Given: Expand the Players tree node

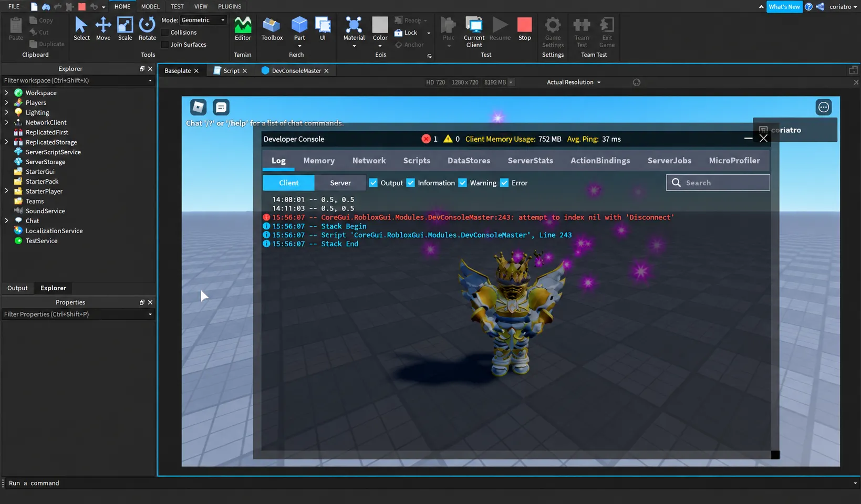Looking at the screenshot, I should 6,102.
